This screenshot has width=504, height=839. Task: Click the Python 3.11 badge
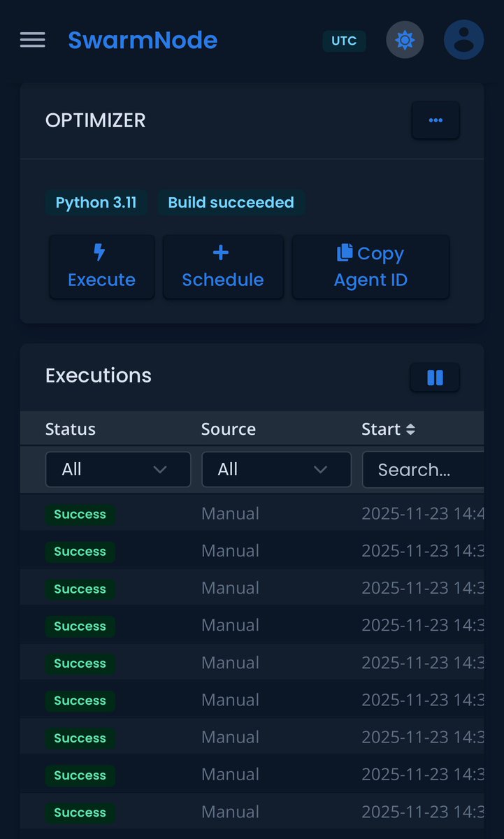96,203
